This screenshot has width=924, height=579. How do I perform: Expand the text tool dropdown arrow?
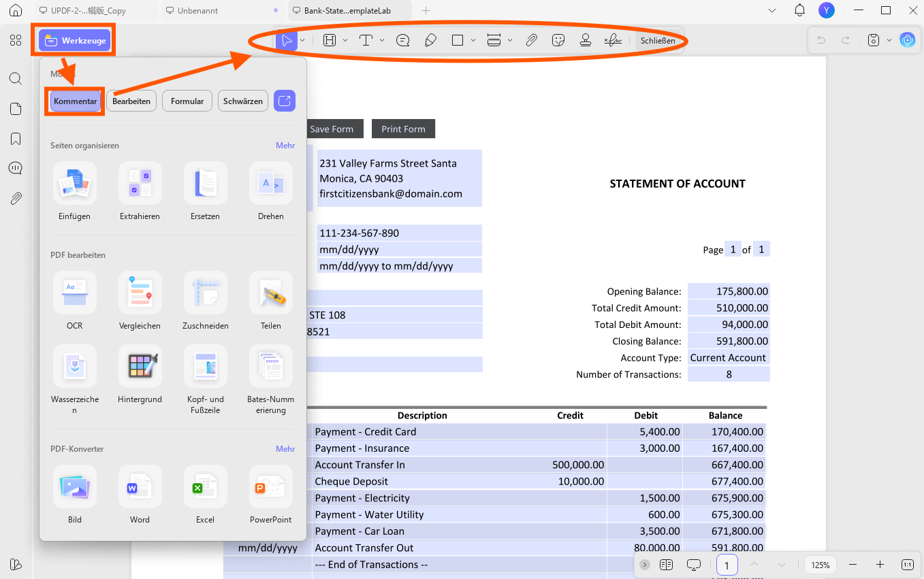click(x=382, y=40)
